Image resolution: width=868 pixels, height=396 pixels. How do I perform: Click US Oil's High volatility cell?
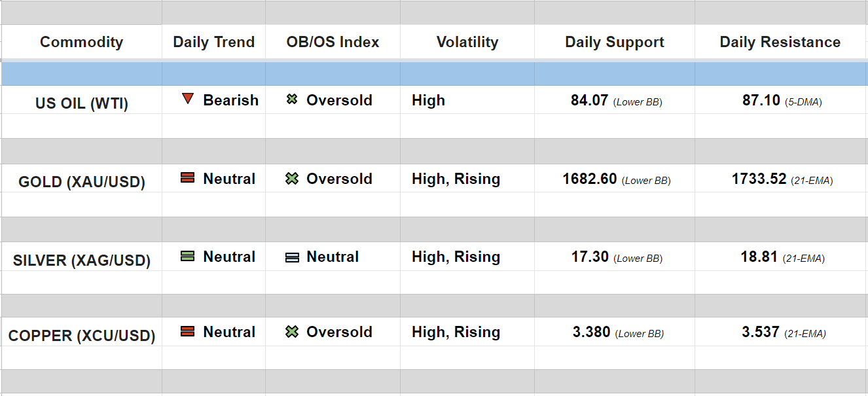tap(428, 100)
